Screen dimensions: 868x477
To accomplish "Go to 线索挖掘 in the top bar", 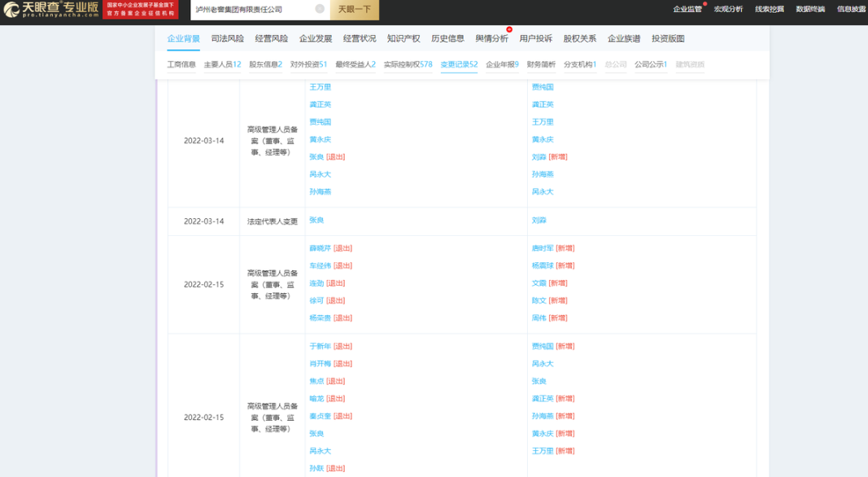I will pos(769,9).
